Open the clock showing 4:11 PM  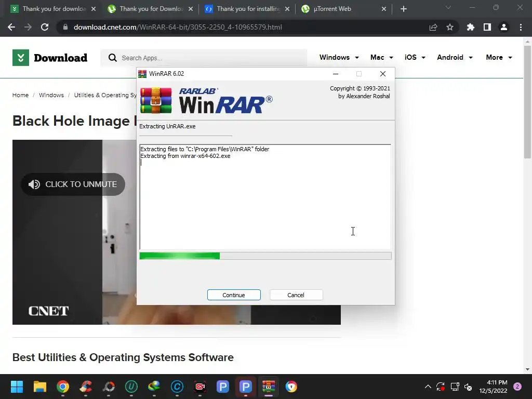493,387
